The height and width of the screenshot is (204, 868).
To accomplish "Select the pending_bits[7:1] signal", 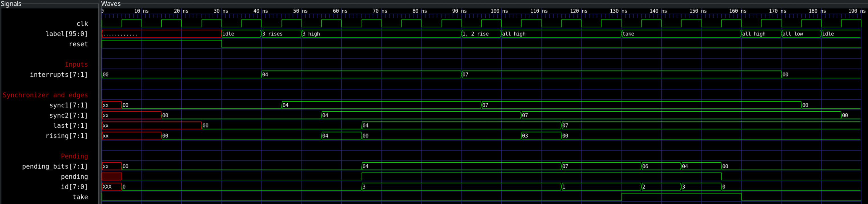I will tap(54, 166).
